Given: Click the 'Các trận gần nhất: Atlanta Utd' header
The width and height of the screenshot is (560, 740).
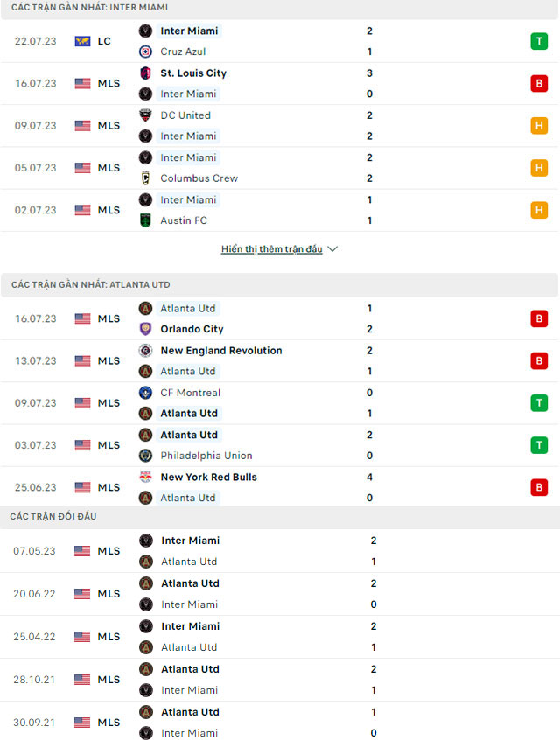Looking at the screenshot, I should coord(280,284).
